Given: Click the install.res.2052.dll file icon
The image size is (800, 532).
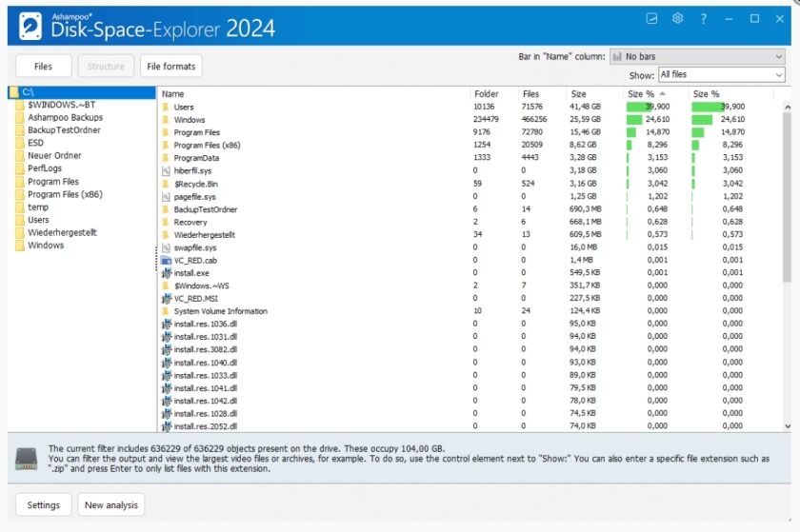Looking at the screenshot, I should (x=166, y=426).
